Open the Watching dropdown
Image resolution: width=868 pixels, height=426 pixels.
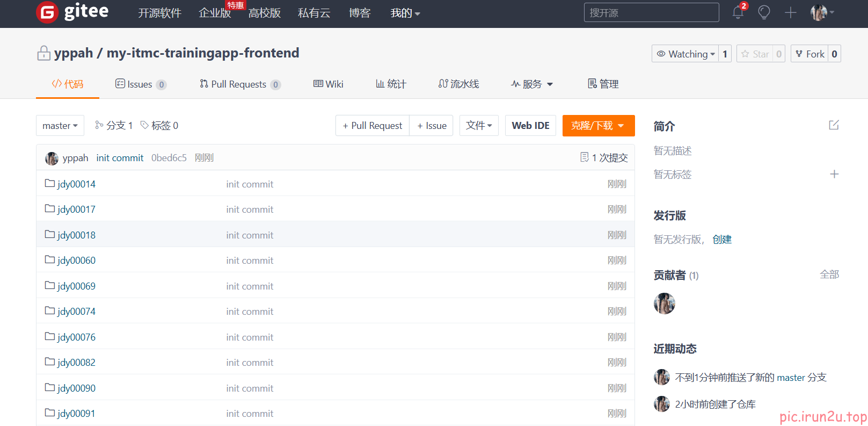pos(685,54)
